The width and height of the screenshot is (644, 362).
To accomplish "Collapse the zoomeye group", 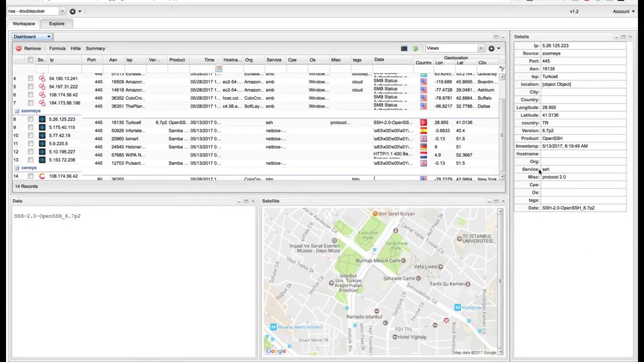I will coord(17,111).
